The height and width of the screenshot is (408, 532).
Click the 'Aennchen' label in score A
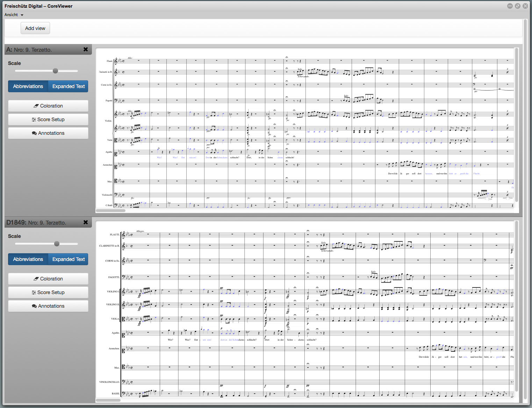coord(108,165)
